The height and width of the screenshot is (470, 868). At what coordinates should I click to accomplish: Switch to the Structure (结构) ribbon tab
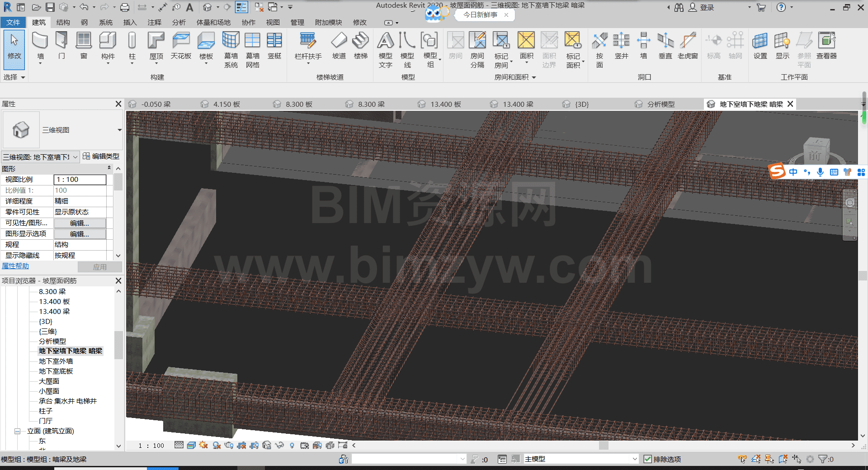click(63, 22)
